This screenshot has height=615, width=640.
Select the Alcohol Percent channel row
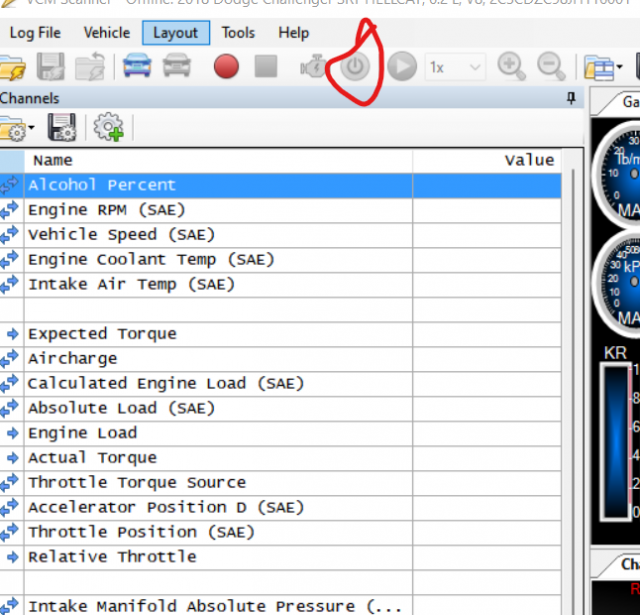tap(101, 185)
